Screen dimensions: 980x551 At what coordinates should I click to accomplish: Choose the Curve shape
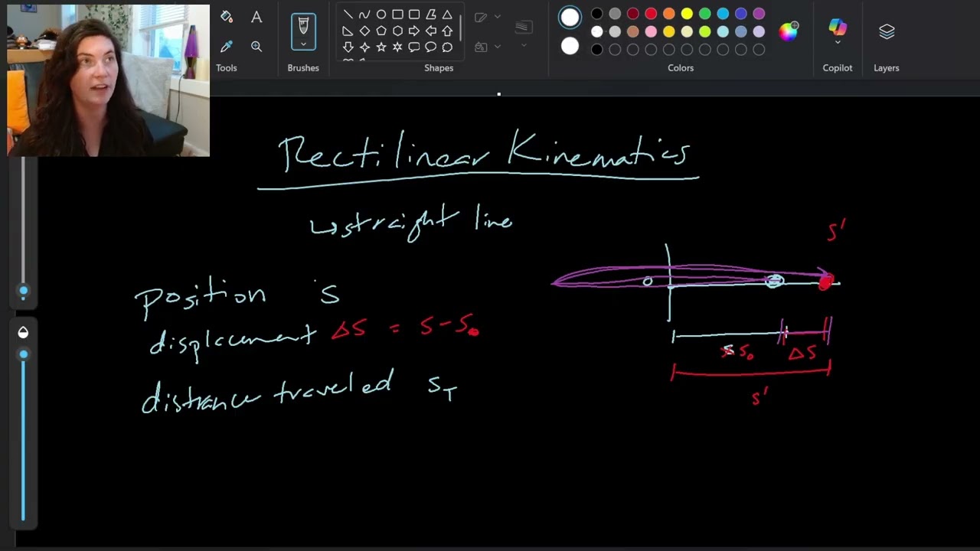click(364, 15)
